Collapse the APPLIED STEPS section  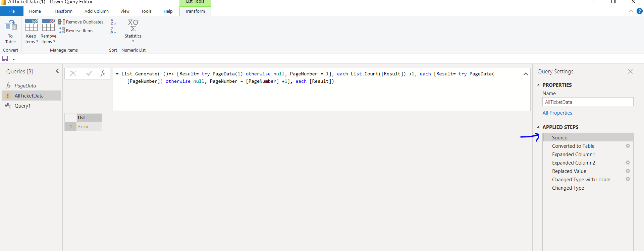click(538, 127)
